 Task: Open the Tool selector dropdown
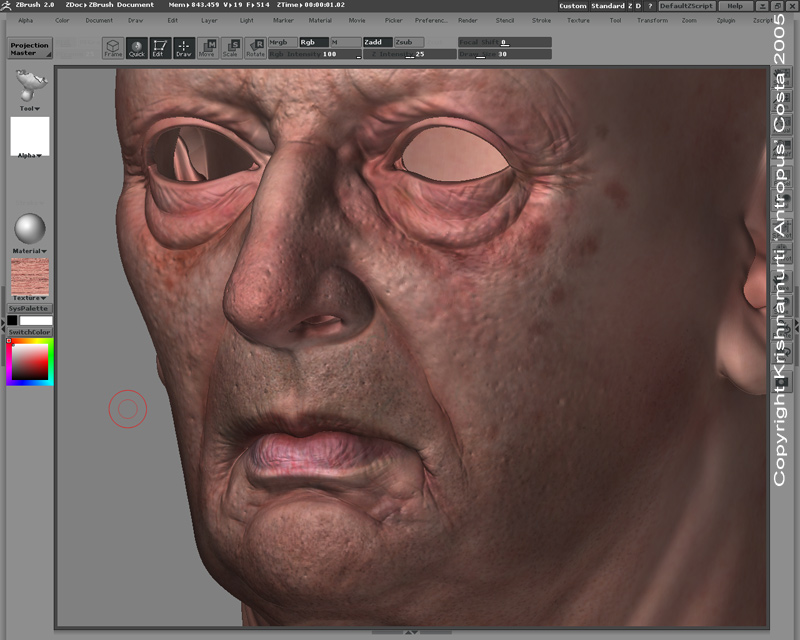pos(30,109)
